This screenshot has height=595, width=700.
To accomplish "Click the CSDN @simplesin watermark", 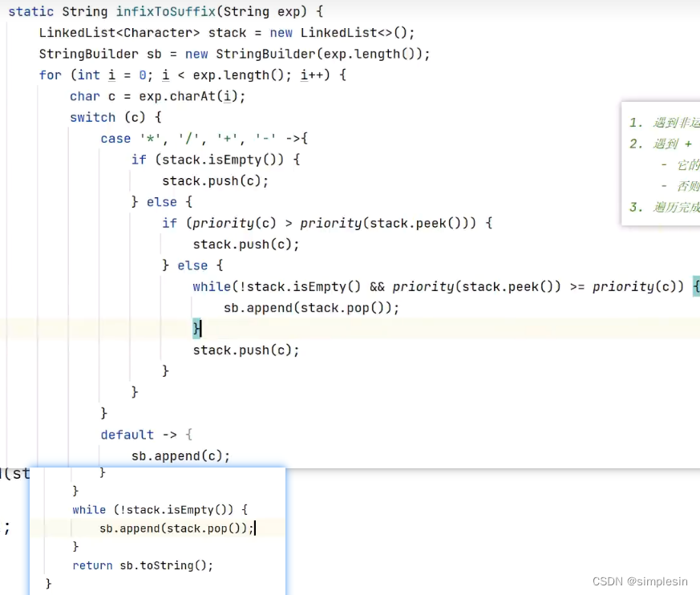I will point(641,581).
